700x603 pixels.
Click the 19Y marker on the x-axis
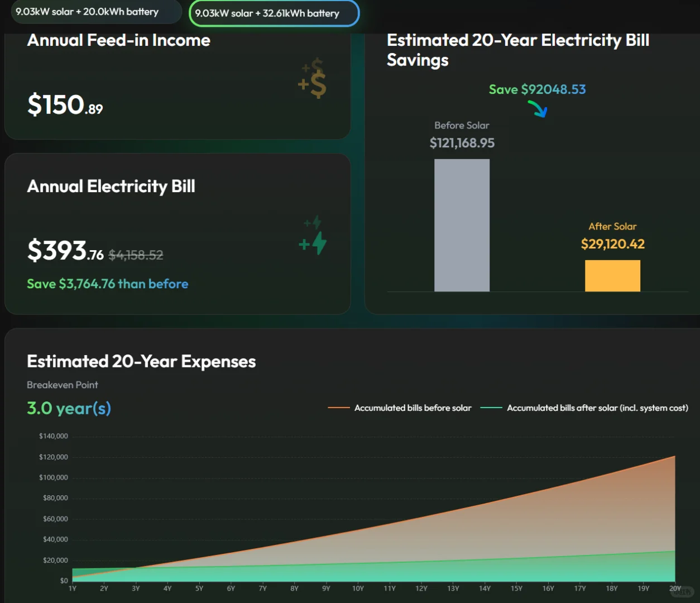tap(644, 588)
